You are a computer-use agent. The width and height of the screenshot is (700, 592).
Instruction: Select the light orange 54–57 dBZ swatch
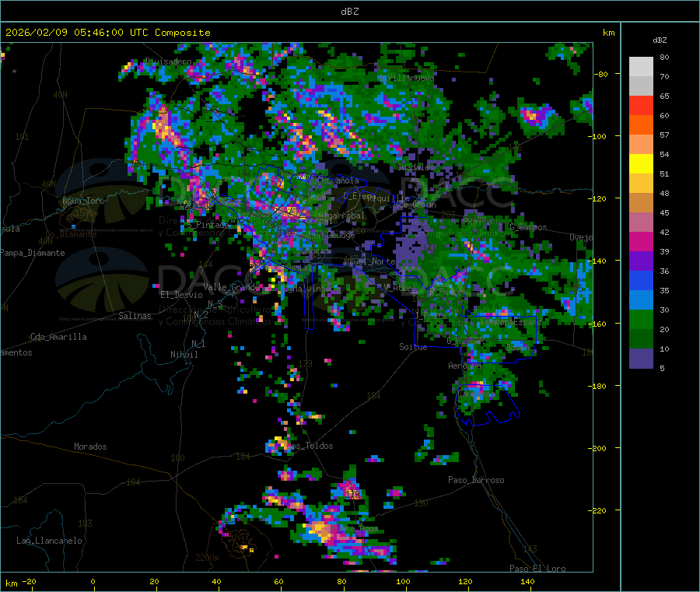641,144
